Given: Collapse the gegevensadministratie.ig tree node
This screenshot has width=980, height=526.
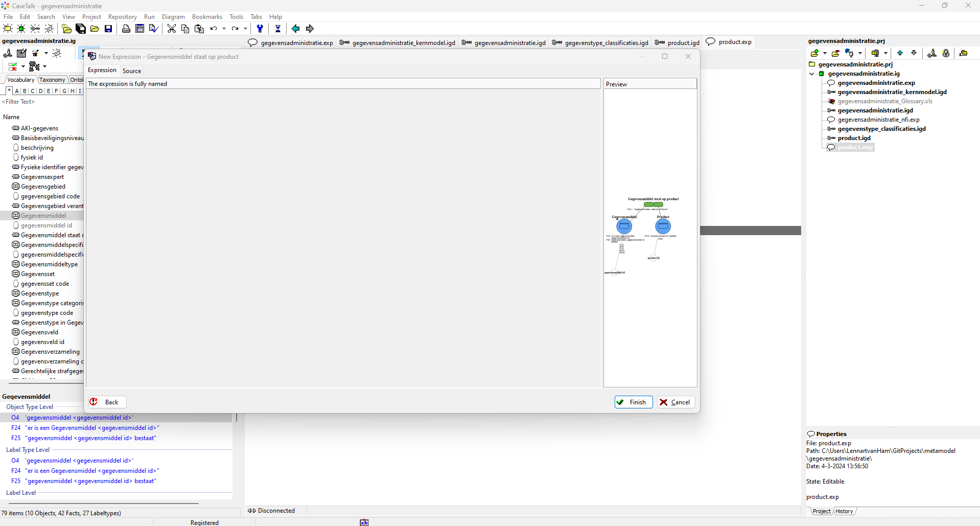Looking at the screenshot, I should (812, 74).
